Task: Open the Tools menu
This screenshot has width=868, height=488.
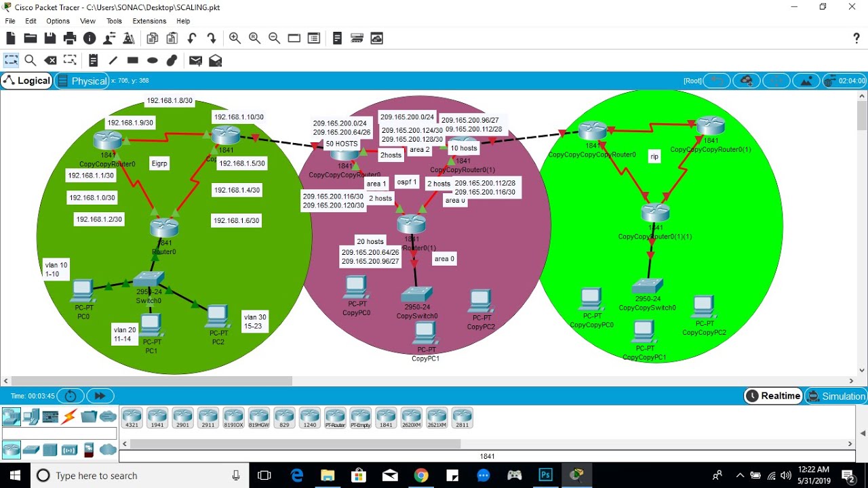Action: [x=114, y=21]
